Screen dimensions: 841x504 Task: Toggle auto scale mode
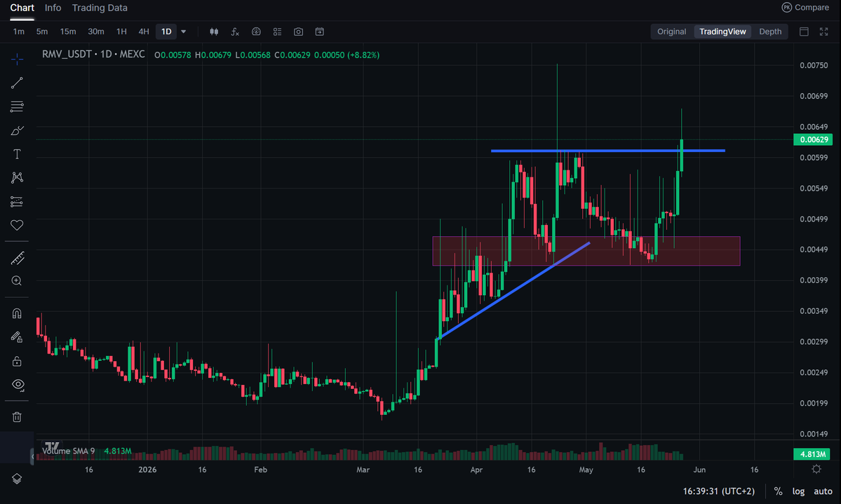(823, 491)
